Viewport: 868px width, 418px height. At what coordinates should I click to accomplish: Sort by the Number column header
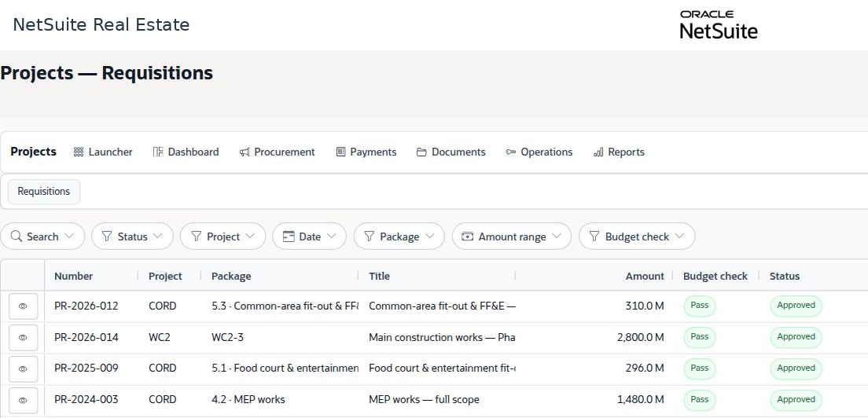(74, 276)
